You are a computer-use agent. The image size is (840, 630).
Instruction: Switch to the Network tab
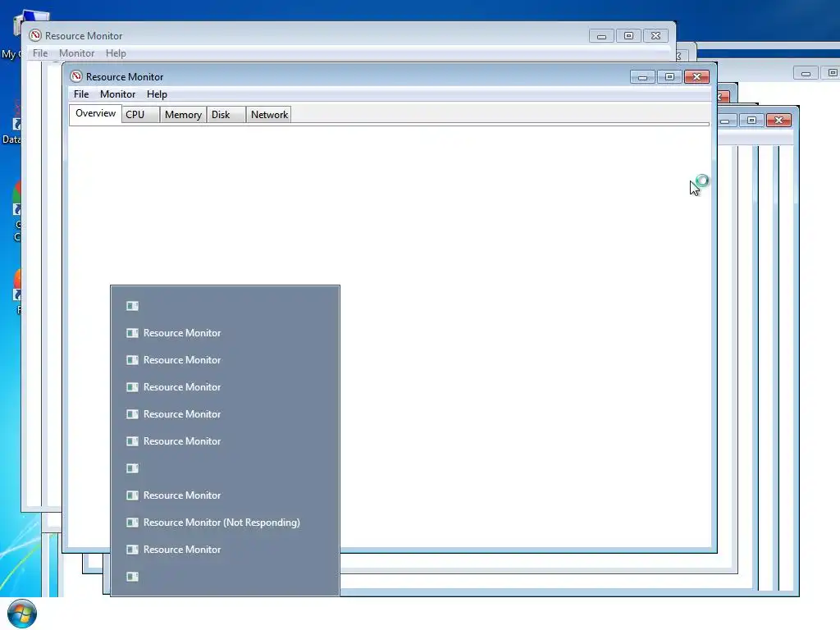[x=269, y=115]
